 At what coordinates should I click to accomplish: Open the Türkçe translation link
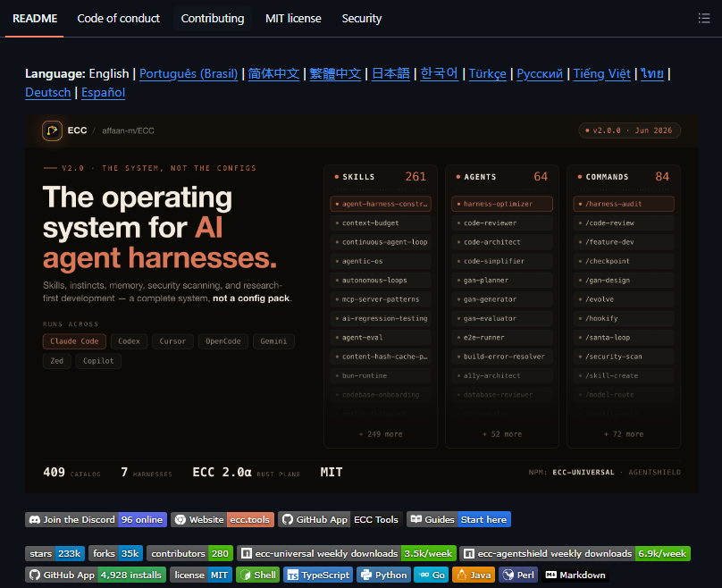coord(488,73)
